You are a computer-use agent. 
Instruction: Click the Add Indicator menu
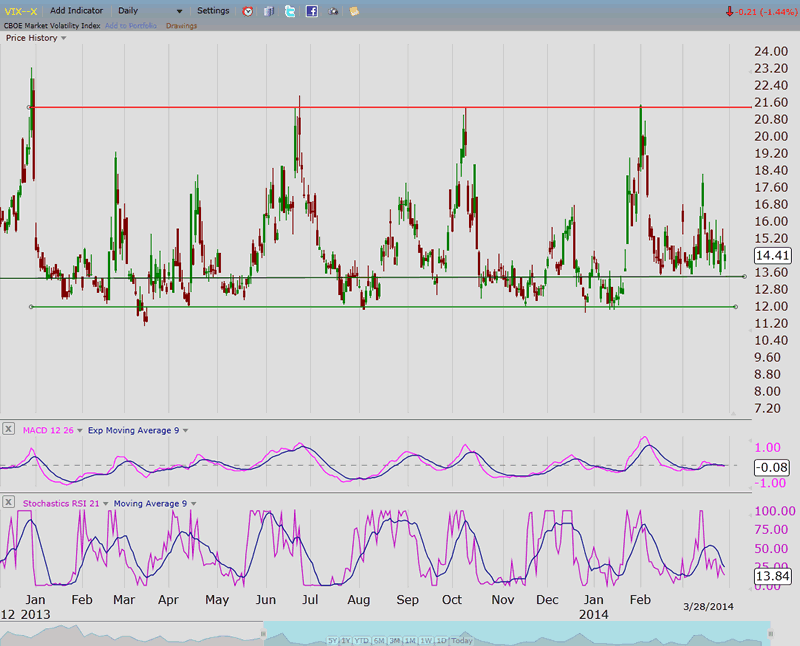click(78, 11)
